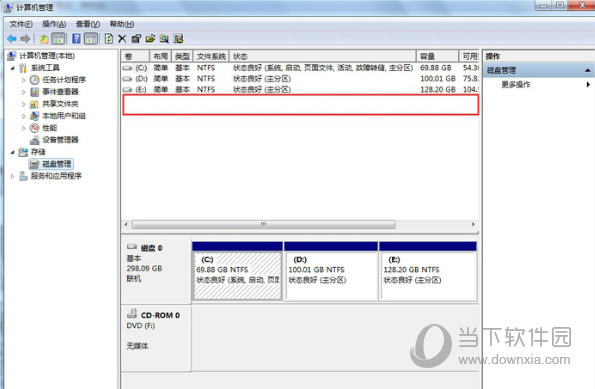Click the Properties toolbar icon
595x389 pixels.
(x=136, y=39)
